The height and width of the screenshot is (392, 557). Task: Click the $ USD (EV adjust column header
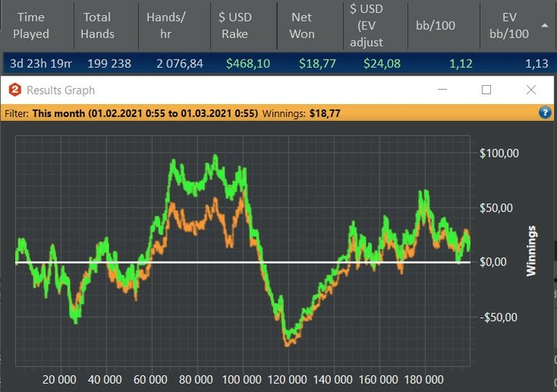tap(366, 25)
